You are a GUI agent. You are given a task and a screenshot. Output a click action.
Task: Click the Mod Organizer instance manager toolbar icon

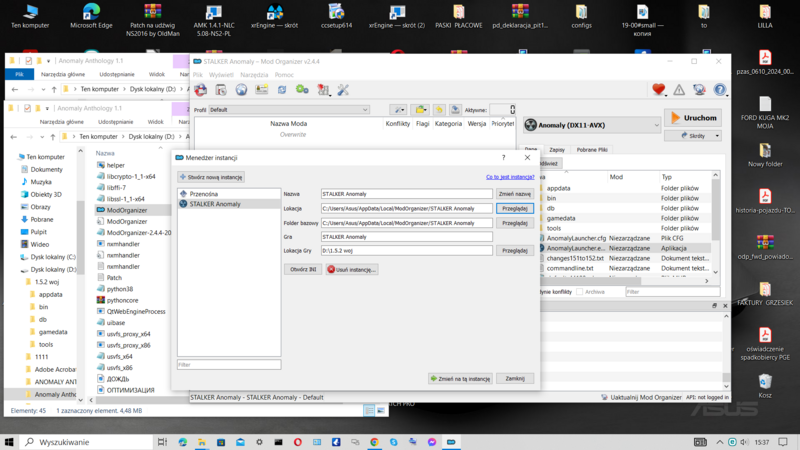point(201,90)
